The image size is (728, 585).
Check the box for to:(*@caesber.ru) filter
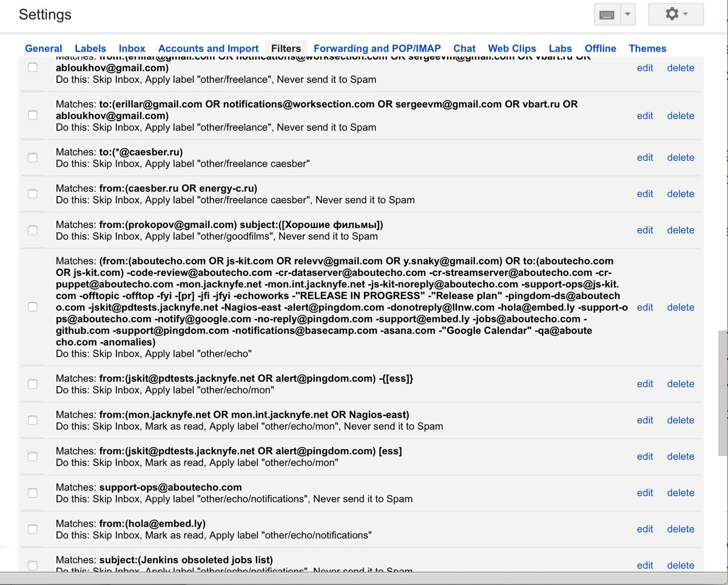tap(33, 158)
